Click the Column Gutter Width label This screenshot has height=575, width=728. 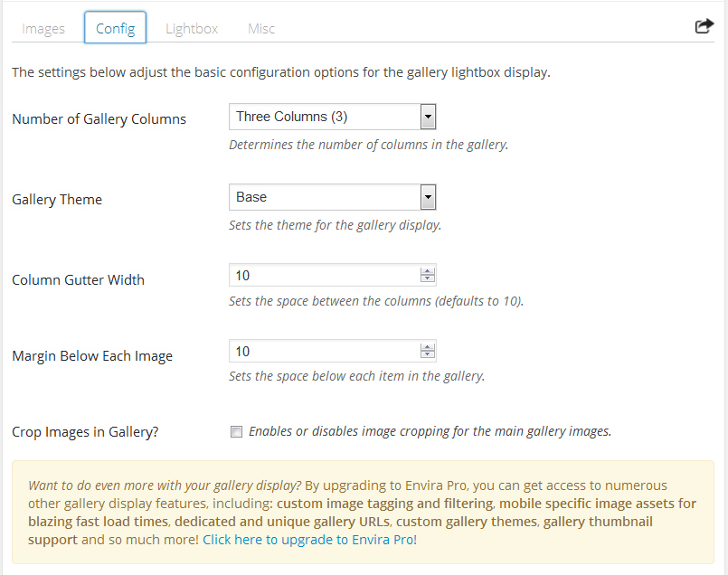click(x=78, y=280)
